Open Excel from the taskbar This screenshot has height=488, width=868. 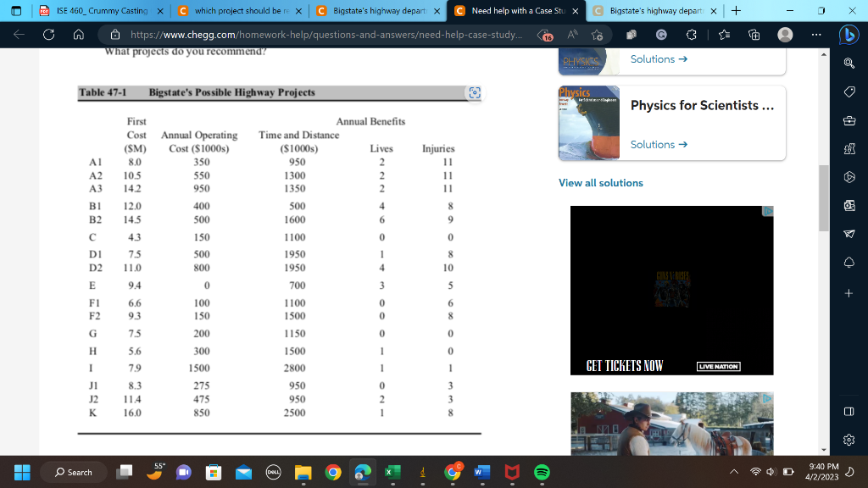click(392, 472)
